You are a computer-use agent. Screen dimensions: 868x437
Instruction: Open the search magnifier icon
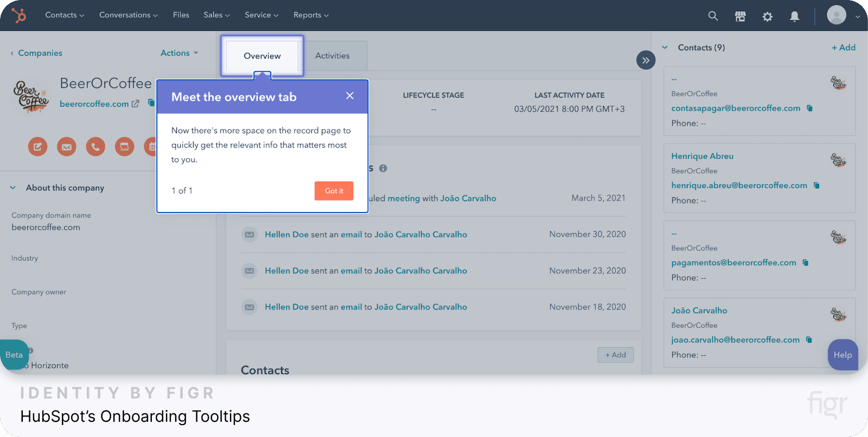click(x=713, y=16)
